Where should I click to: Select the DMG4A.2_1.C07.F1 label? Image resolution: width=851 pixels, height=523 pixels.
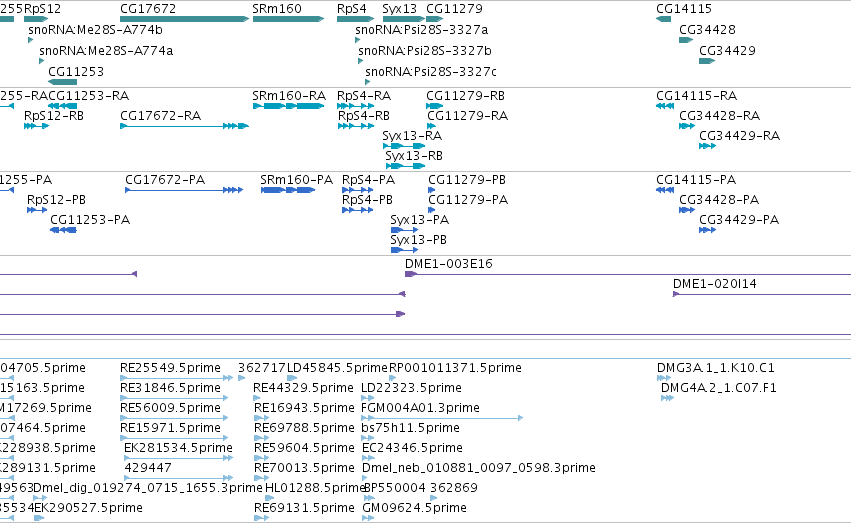pos(719,388)
